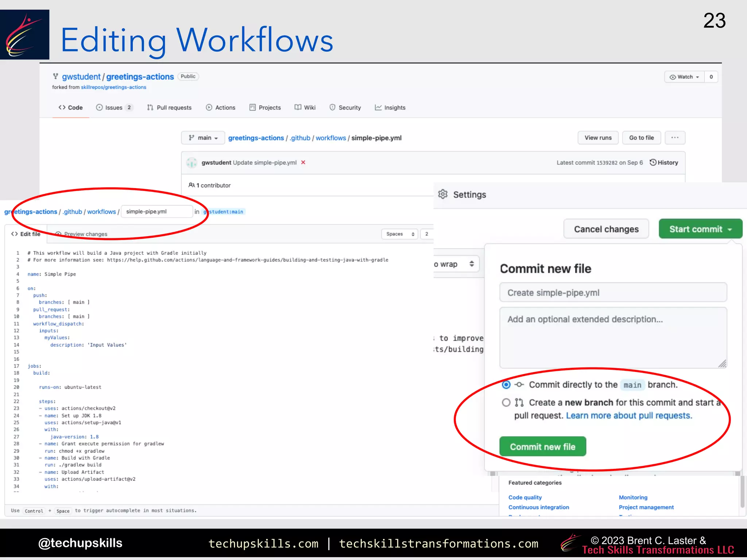Image resolution: width=747 pixels, height=560 pixels.
Task: Open the three-dots more options button
Action: point(675,138)
